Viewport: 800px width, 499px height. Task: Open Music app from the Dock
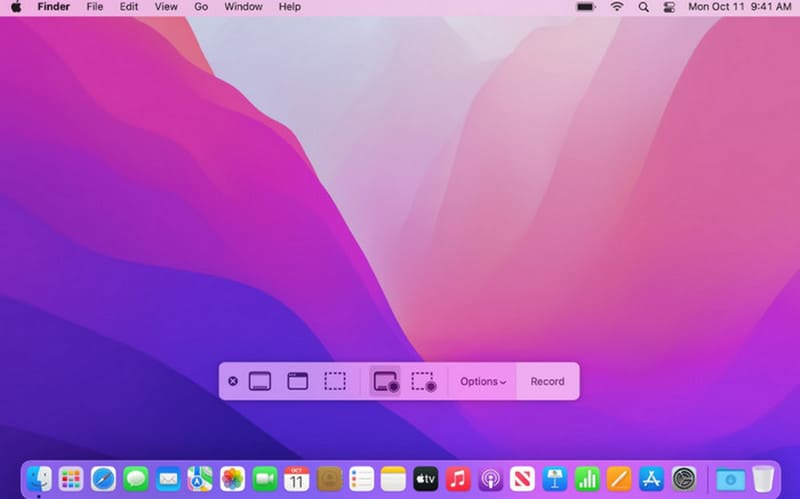pyautogui.click(x=458, y=479)
